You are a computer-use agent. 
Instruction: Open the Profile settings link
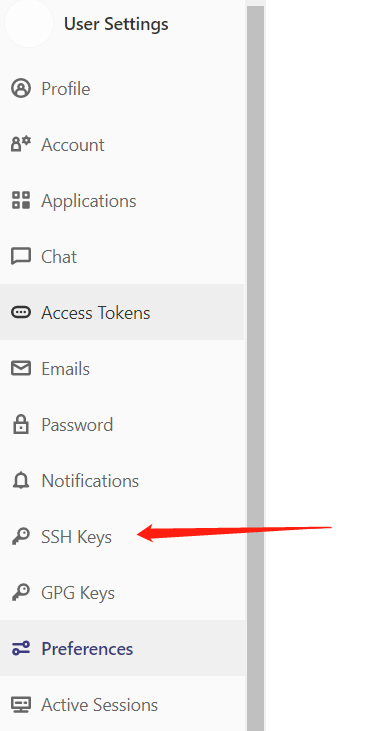pyautogui.click(x=66, y=89)
